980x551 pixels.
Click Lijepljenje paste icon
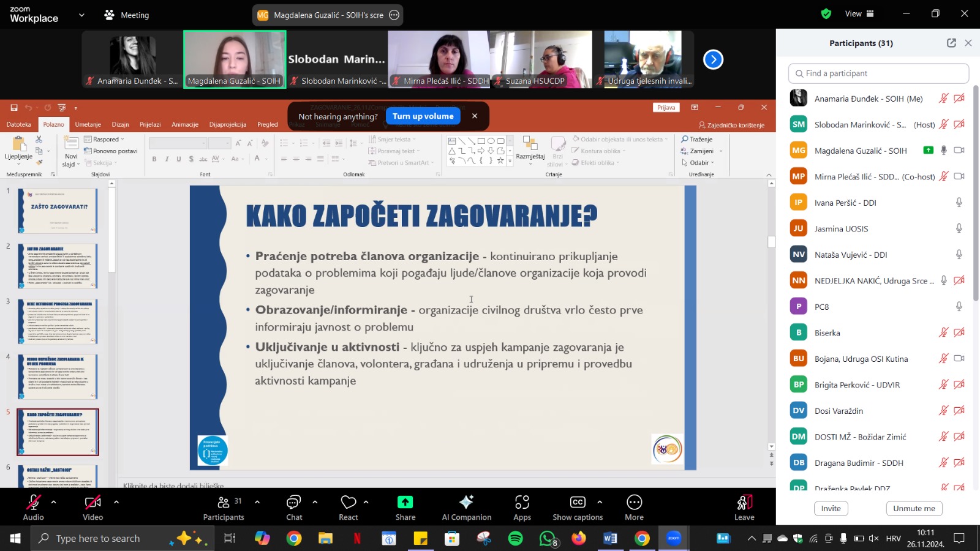tap(18, 144)
